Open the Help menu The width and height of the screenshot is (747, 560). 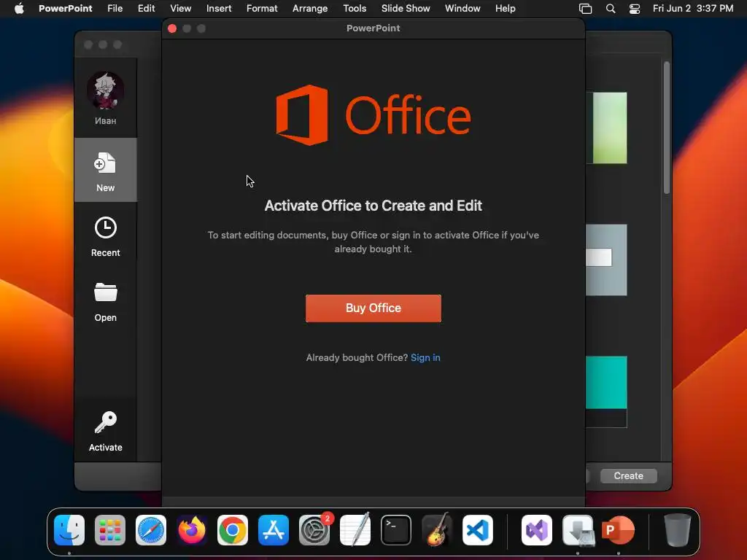point(505,9)
